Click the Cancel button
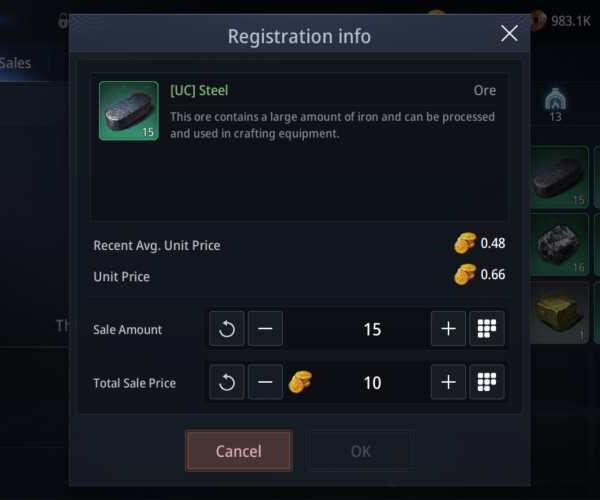600x500 pixels. tap(239, 451)
